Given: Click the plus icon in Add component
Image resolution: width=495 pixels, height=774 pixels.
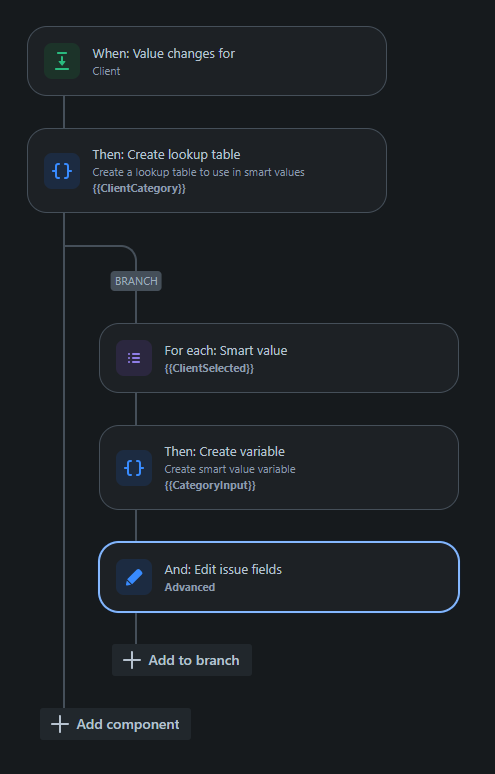Looking at the screenshot, I should tap(60, 724).
